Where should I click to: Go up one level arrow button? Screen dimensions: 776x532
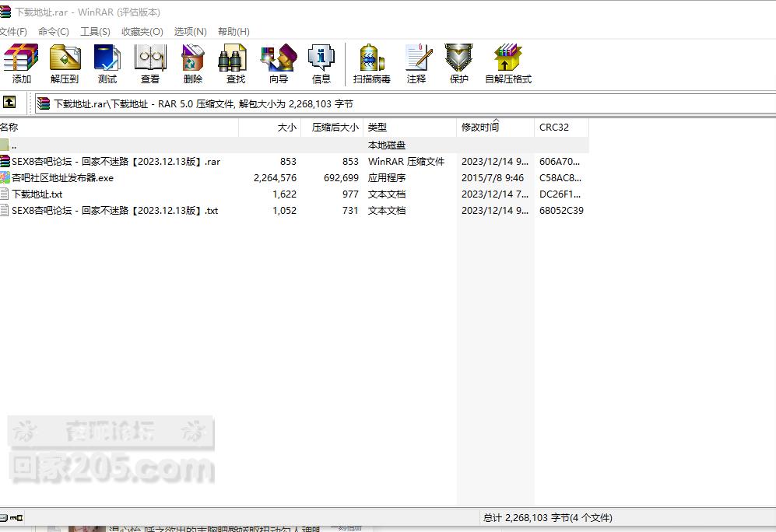[x=9, y=103]
